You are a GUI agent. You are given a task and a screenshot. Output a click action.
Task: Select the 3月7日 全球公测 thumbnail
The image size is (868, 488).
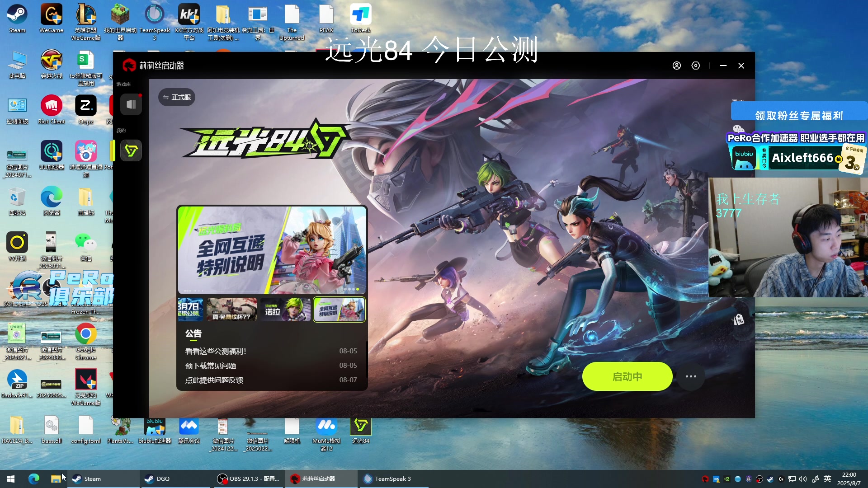coord(190,310)
